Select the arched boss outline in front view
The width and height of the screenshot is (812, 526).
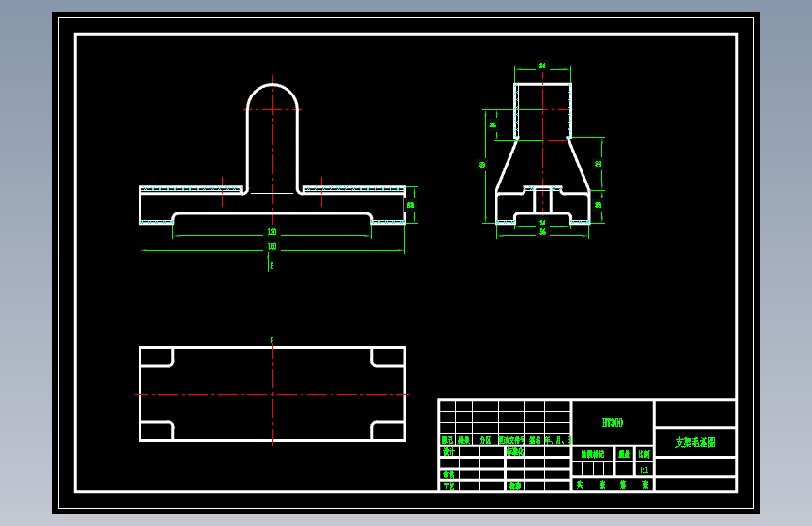coord(273,139)
